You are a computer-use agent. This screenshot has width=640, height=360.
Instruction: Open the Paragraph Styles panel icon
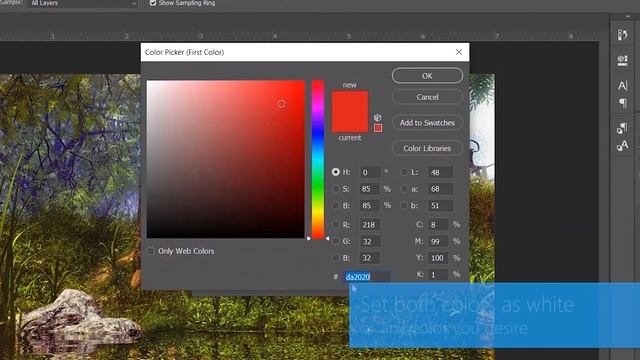622,129
